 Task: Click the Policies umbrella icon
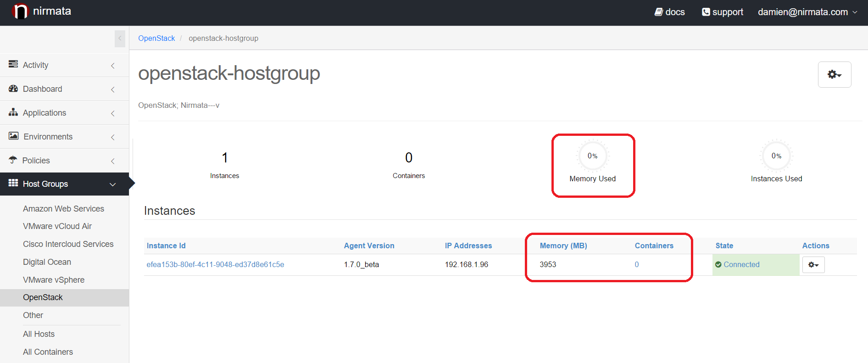[x=13, y=160]
